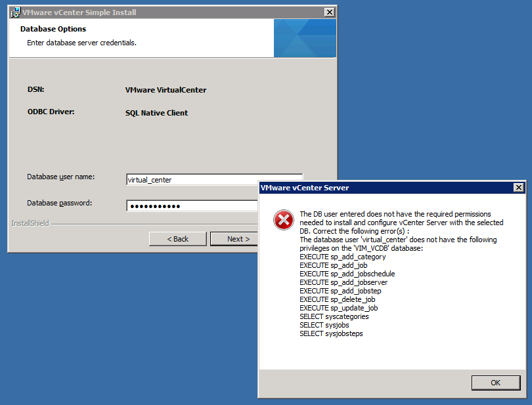Click the 'Database password:' label
532x405 pixels.
59,203
